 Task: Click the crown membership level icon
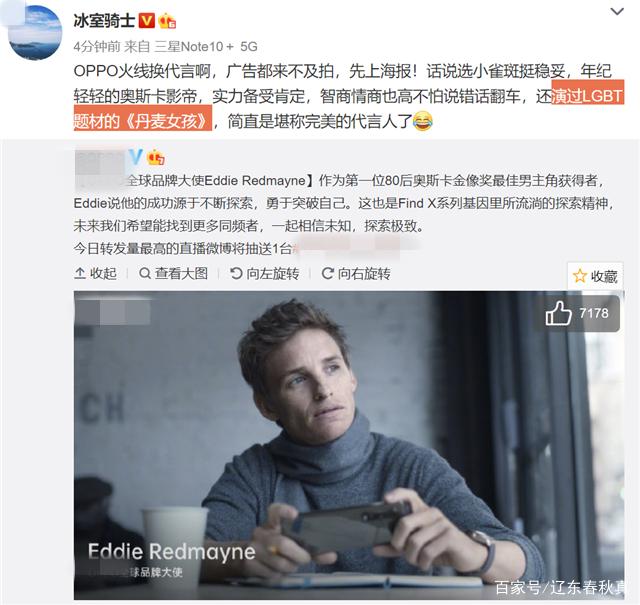(x=167, y=21)
